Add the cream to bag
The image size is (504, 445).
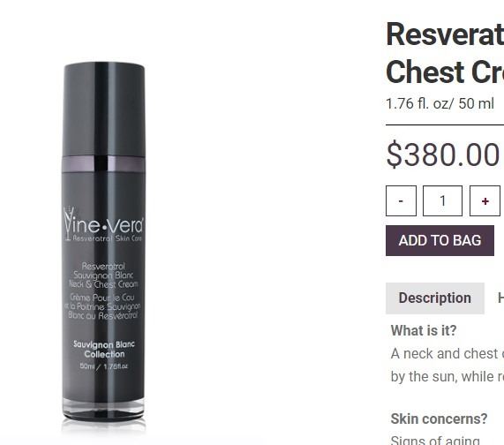(x=440, y=240)
